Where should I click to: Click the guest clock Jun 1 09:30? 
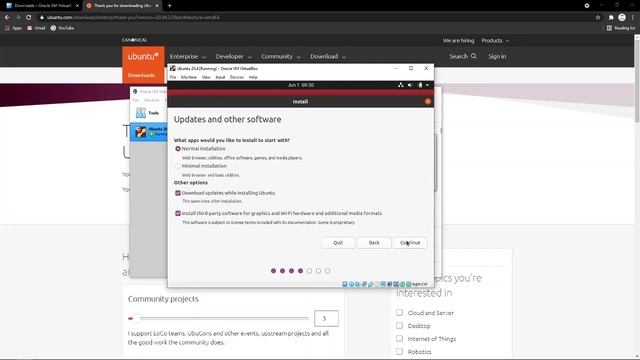(301, 85)
